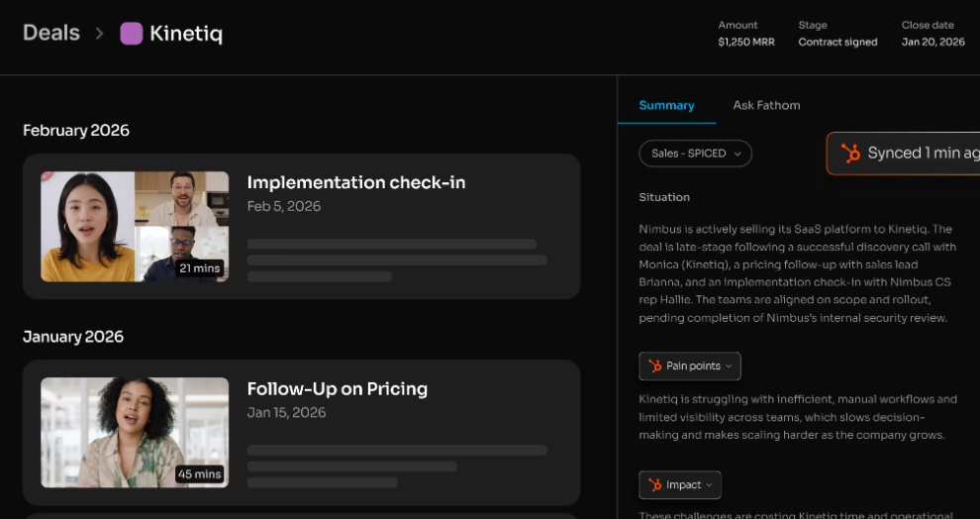Click the breadcrumb chevron after Deals
Screen dimensions: 980x519
tap(99, 33)
